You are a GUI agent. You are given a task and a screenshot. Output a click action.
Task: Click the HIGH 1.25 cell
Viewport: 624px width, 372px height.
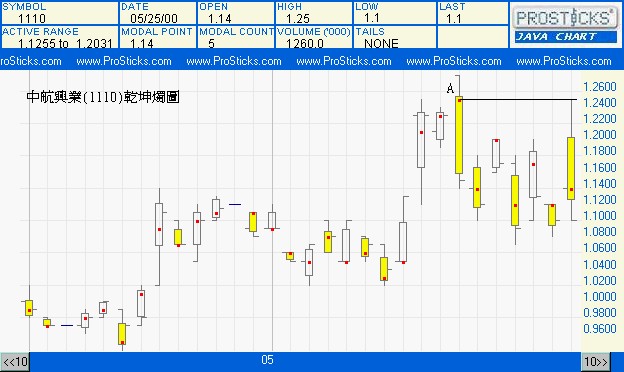[x=314, y=13]
